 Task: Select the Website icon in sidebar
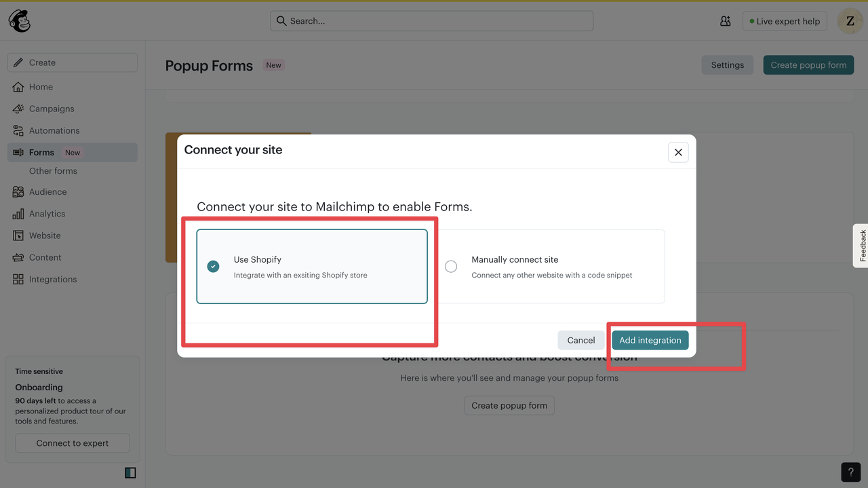point(18,235)
